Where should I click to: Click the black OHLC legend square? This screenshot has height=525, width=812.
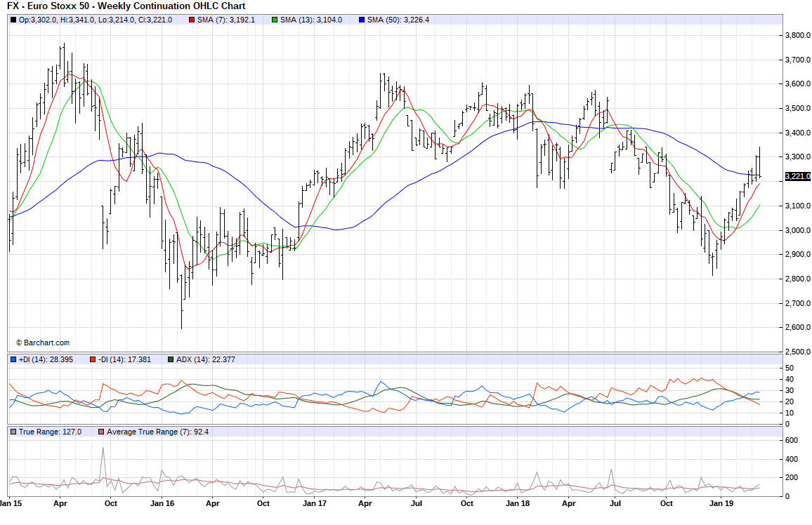click(13, 20)
